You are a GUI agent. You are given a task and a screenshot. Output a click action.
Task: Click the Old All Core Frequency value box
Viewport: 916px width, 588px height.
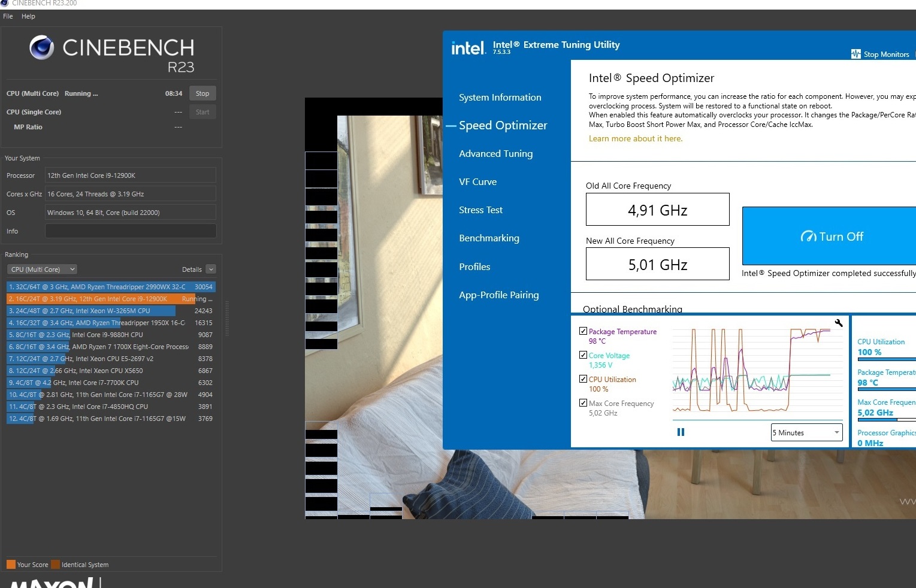(x=657, y=210)
